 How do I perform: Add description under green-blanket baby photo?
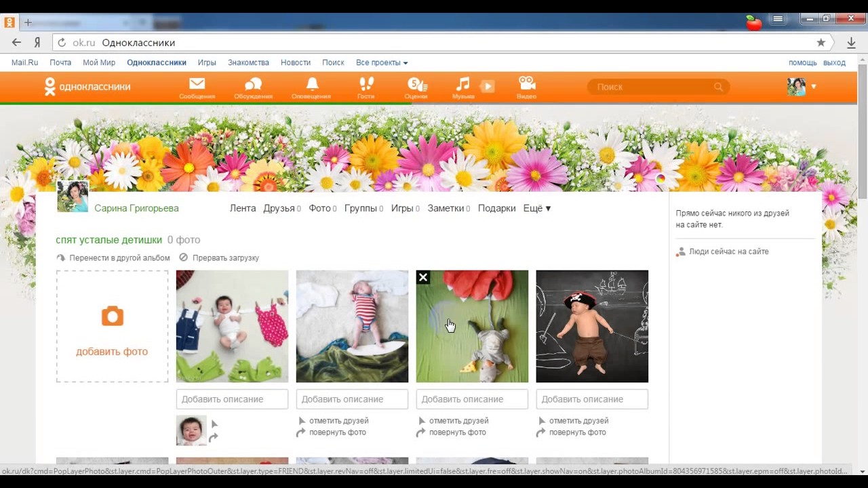tap(472, 399)
